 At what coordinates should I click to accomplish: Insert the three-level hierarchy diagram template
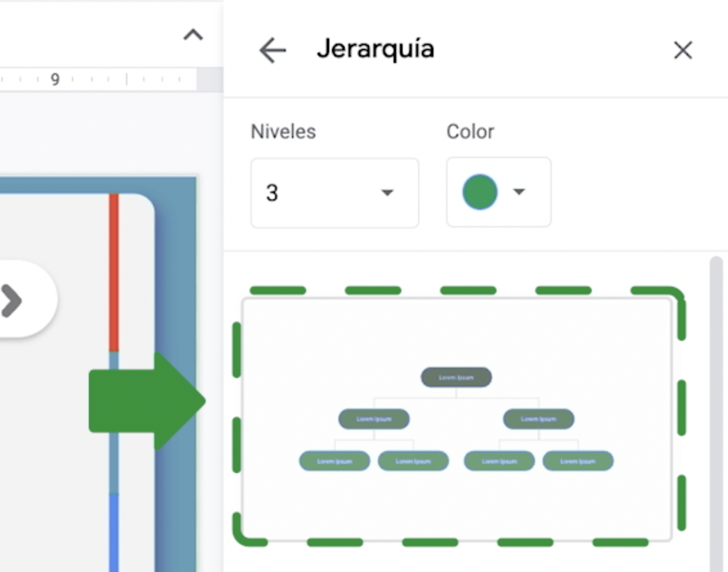point(458,415)
